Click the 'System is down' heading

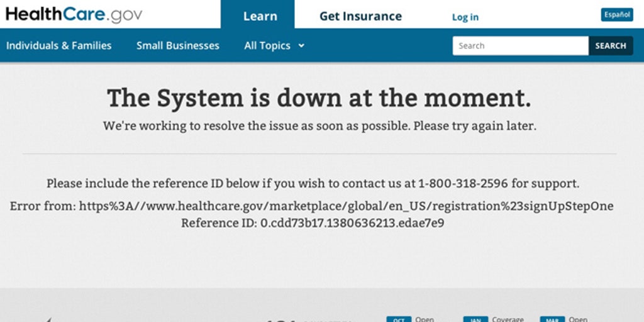coord(319,98)
